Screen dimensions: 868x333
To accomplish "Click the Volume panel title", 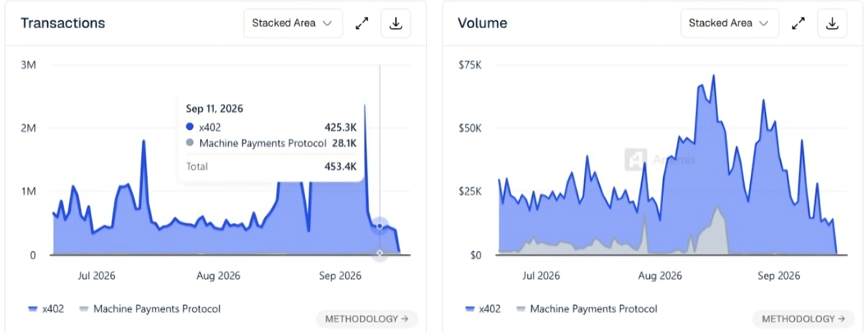I will pos(482,23).
